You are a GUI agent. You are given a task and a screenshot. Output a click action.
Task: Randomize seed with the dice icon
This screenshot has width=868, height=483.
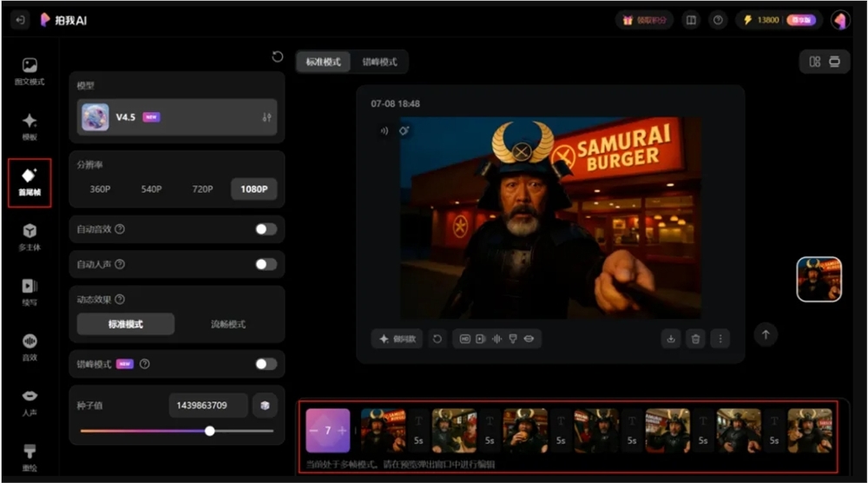pyautogui.click(x=265, y=405)
